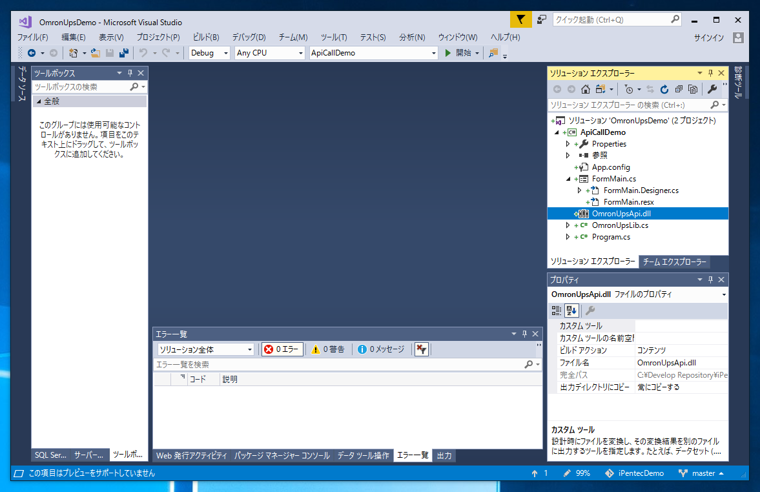Open the ツール(T) menu
The height and width of the screenshot is (492, 760).
333,37
